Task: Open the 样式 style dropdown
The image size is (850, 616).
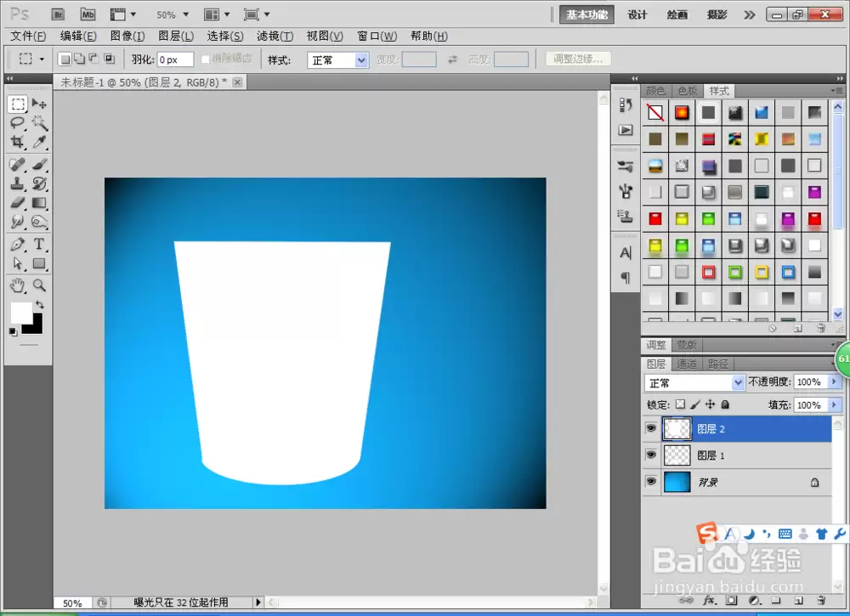Action: 338,59
